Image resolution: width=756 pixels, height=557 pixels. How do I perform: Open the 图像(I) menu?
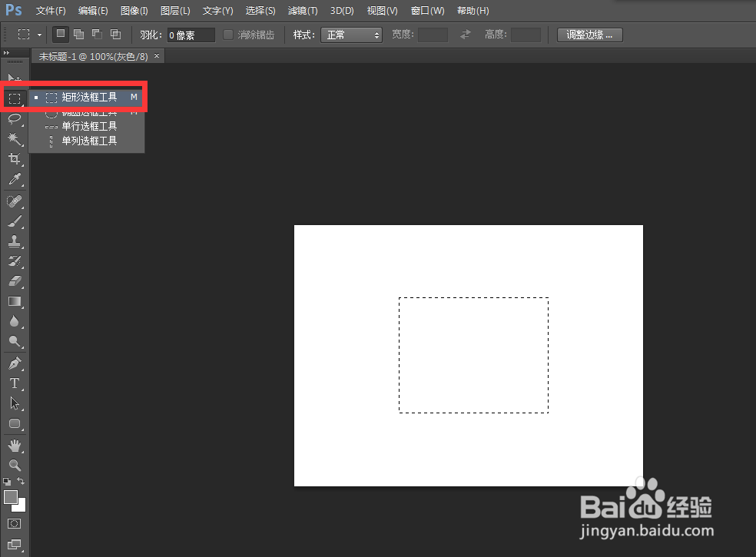(x=134, y=11)
